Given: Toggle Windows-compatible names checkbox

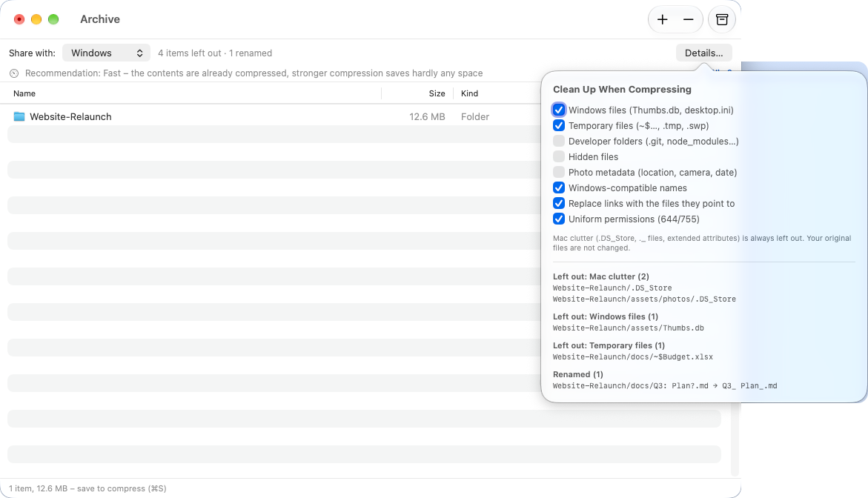Looking at the screenshot, I should (x=559, y=187).
